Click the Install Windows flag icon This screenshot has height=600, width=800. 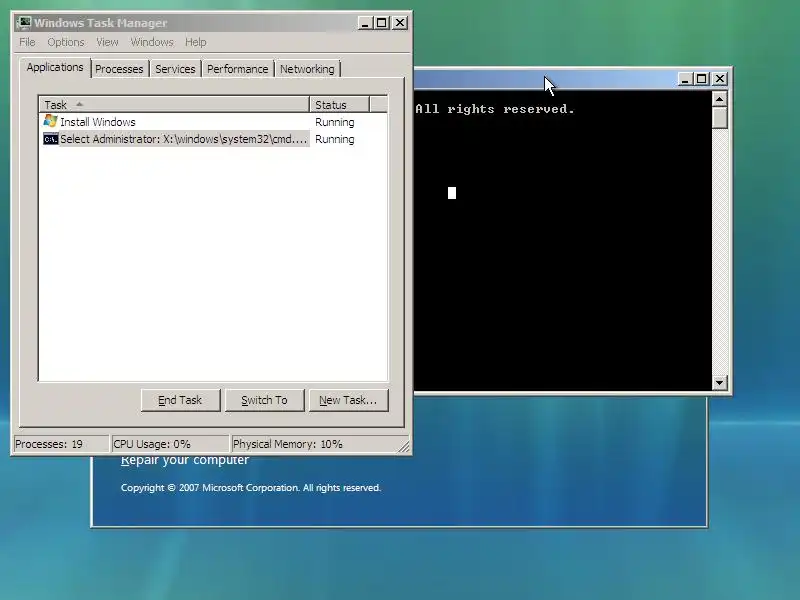[50, 121]
